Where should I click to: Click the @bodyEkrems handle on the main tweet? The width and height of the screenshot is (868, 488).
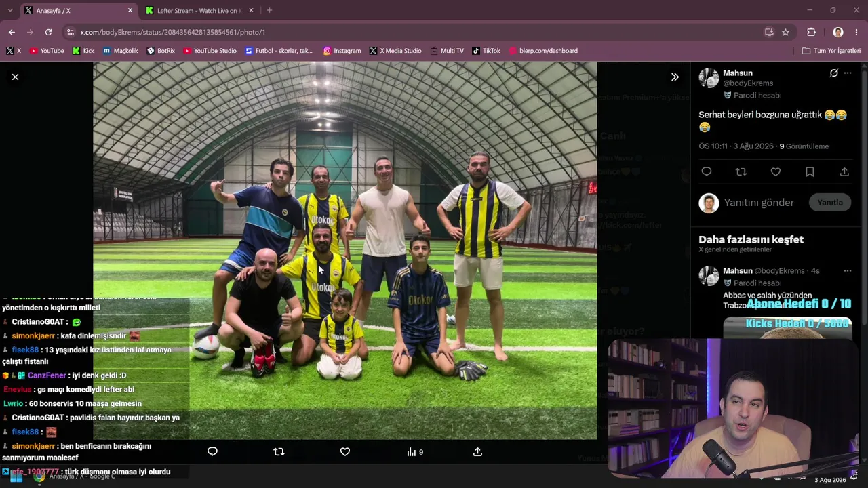pos(748,83)
